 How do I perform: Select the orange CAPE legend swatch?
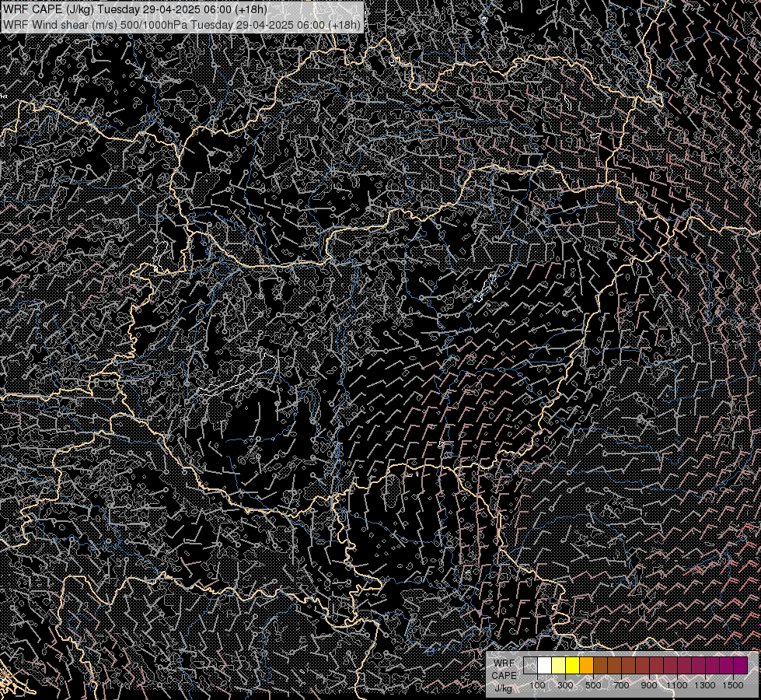pyautogui.click(x=586, y=666)
